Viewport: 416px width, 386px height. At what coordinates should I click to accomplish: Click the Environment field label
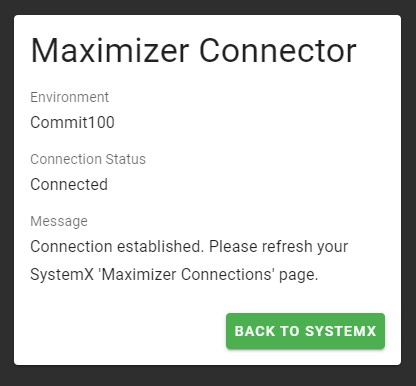pos(69,97)
